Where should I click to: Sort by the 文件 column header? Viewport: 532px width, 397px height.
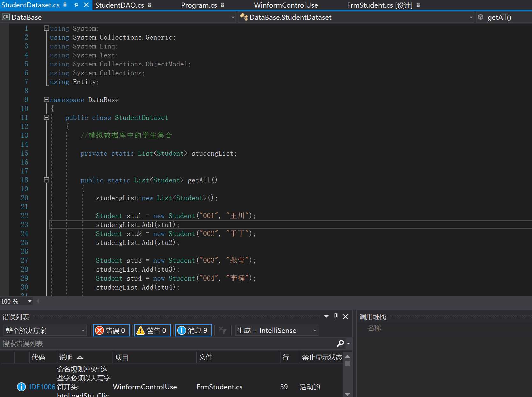[206, 357]
